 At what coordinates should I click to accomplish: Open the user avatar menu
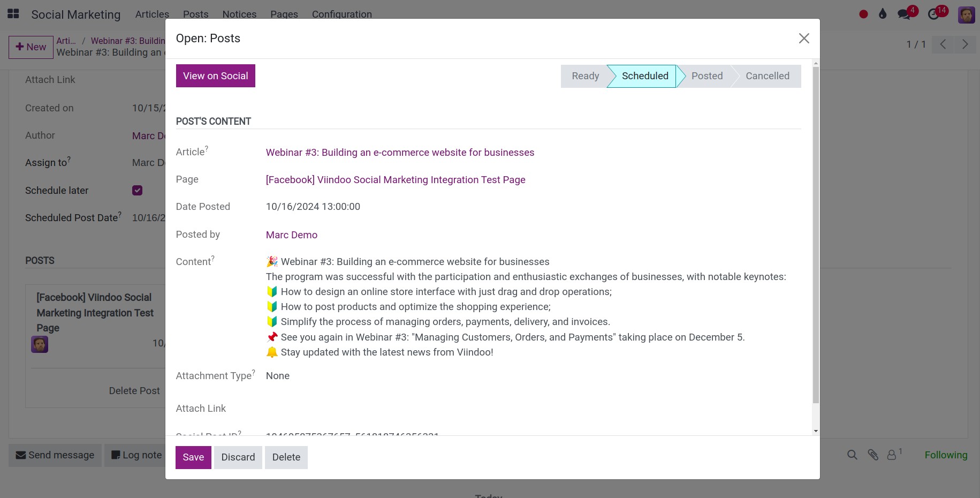pos(966,14)
